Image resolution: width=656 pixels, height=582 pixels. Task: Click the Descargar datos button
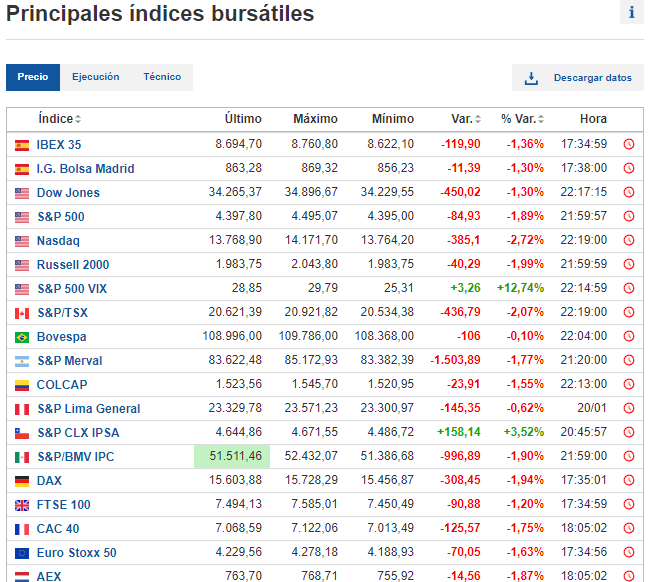[577, 77]
